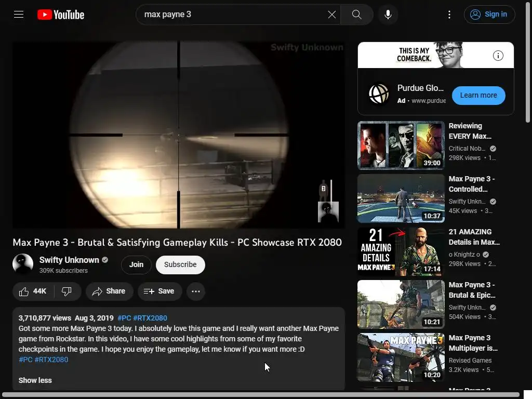This screenshot has height=399, width=532.
Task: Open #PC hashtag at description bottom
Action: [25, 360]
